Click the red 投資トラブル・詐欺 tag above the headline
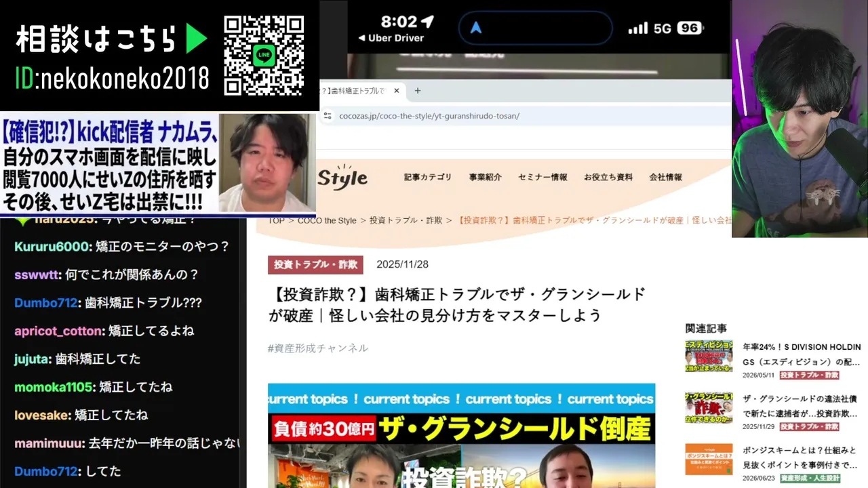The height and width of the screenshot is (488, 868). [x=315, y=264]
